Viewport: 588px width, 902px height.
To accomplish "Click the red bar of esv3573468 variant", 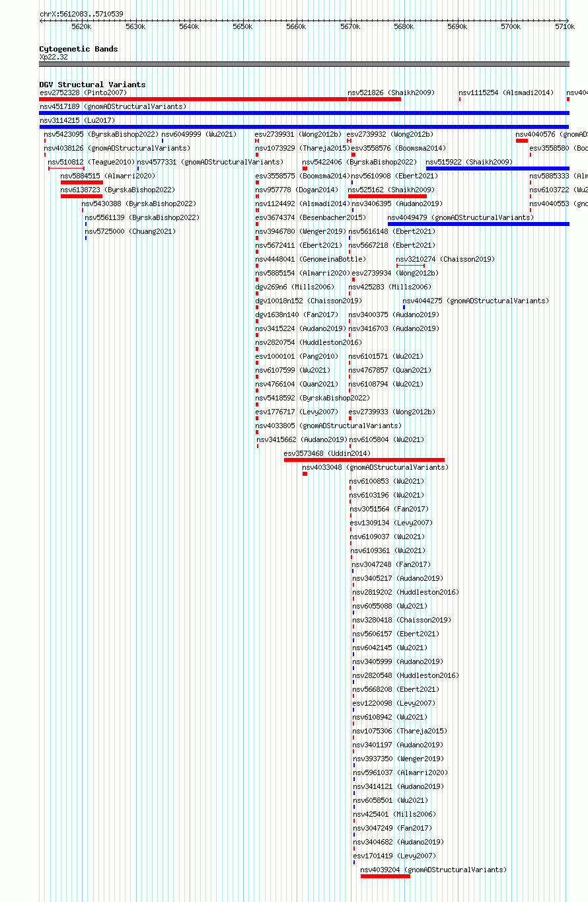I will (364, 460).
